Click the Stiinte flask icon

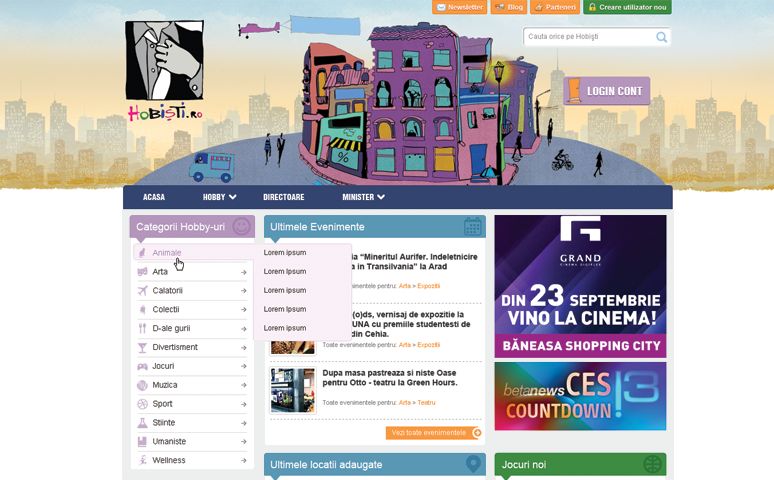click(142, 423)
